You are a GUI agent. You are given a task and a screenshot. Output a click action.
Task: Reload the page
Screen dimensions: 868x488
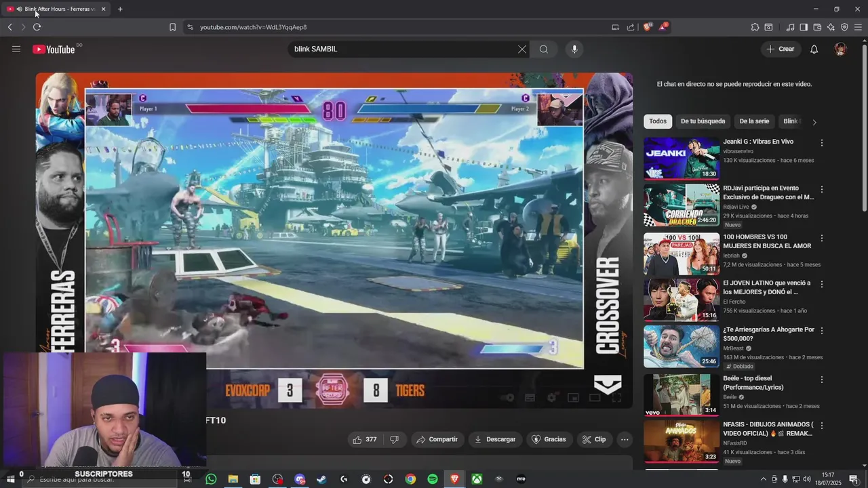pyautogui.click(x=37, y=27)
